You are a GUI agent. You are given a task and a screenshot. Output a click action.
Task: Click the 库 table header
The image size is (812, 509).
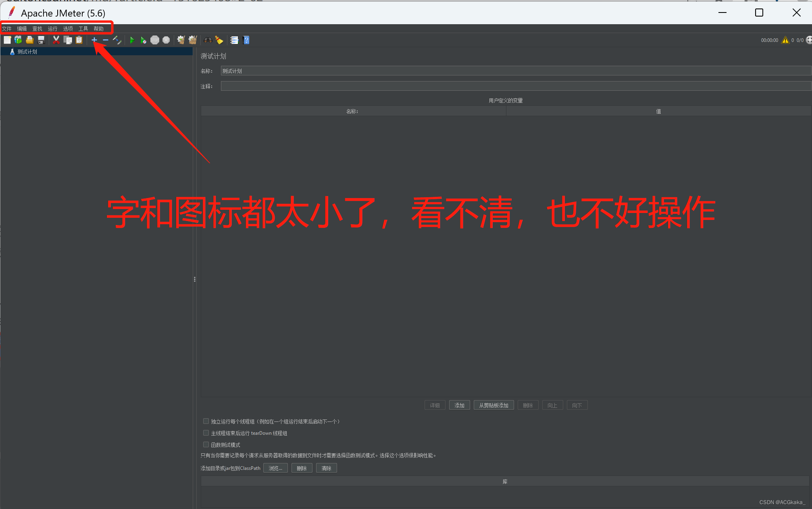pos(505,482)
